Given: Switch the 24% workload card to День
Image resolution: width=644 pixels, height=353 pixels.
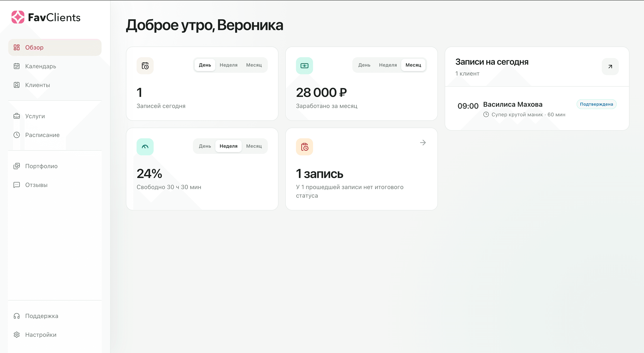Looking at the screenshot, I should click(x=205, y=146).
